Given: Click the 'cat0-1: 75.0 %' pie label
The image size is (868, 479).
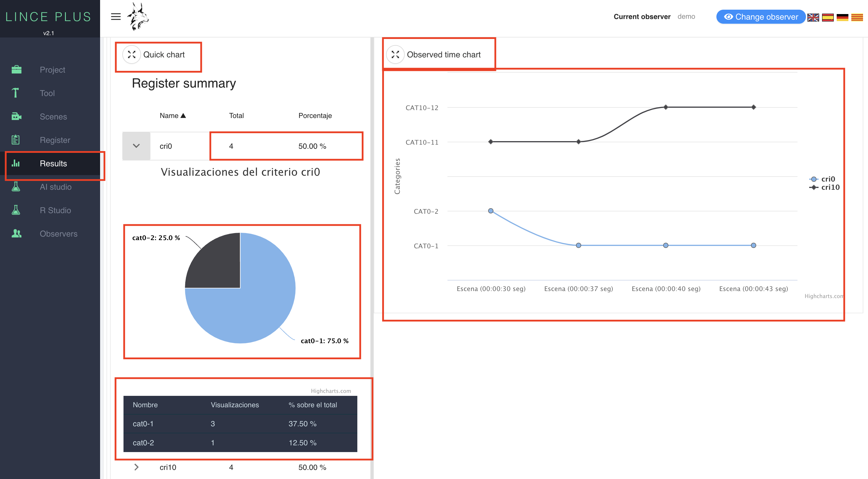Looking at the screenshot, I should click(325, 341).
